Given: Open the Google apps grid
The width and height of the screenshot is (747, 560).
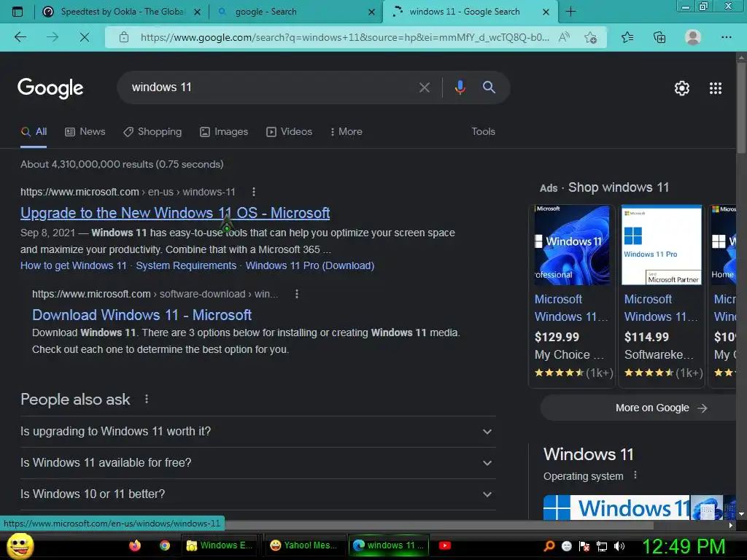Looking at the screenshot, I should [716, 88].
